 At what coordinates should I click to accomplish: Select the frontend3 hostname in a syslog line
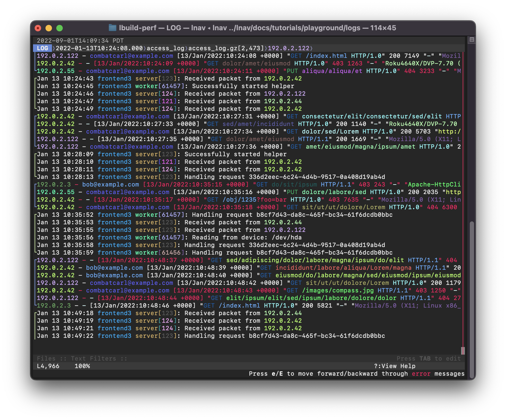tap(115, 78)
